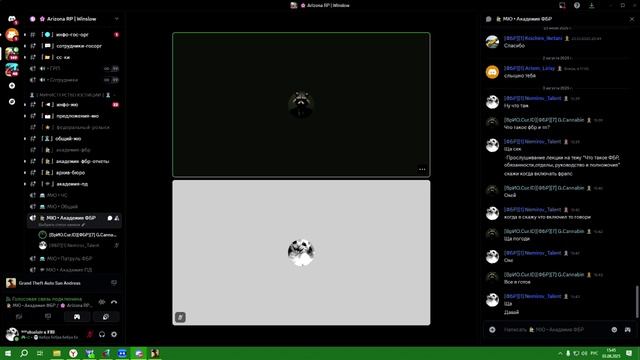Click Голосовая связь подключена status text
The image size is (640, 360).
44,299
